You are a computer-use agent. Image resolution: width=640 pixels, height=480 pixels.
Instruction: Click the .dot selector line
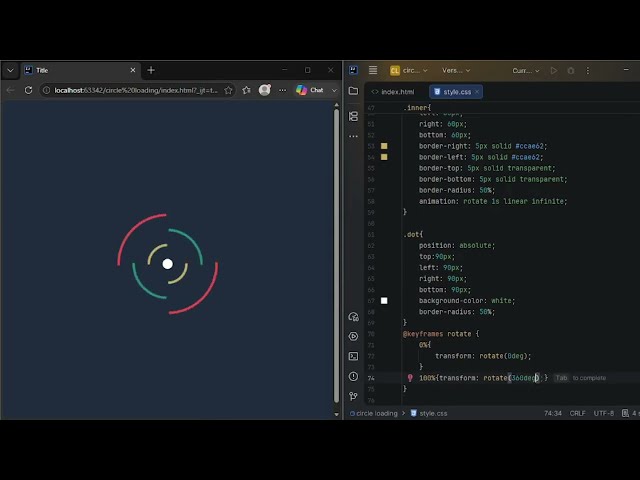(x=413, y=235)
